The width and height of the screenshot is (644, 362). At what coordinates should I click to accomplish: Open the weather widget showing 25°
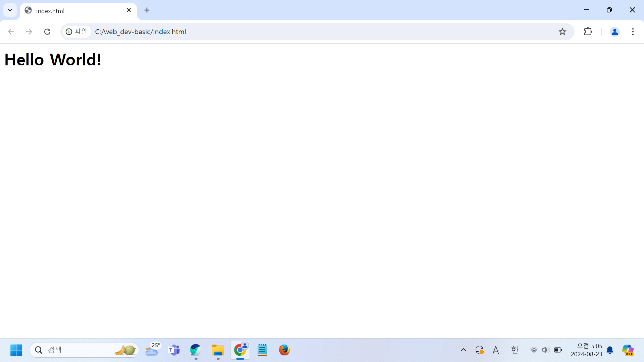(153, 350)
